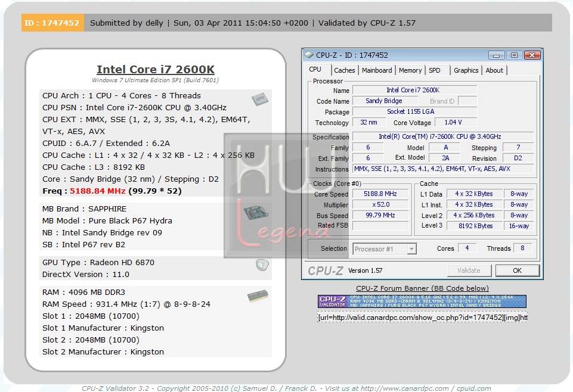
Task: Click the CPU-Z title bar app icon
Action: 309,55
